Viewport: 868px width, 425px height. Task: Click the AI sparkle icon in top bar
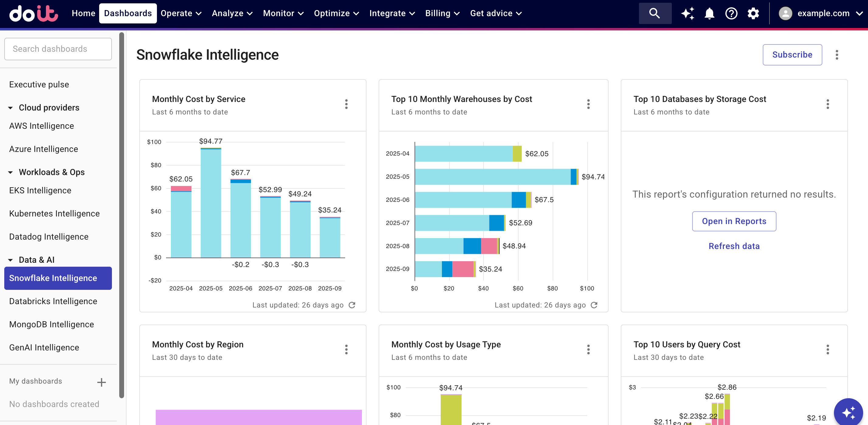tap(687, 13)
